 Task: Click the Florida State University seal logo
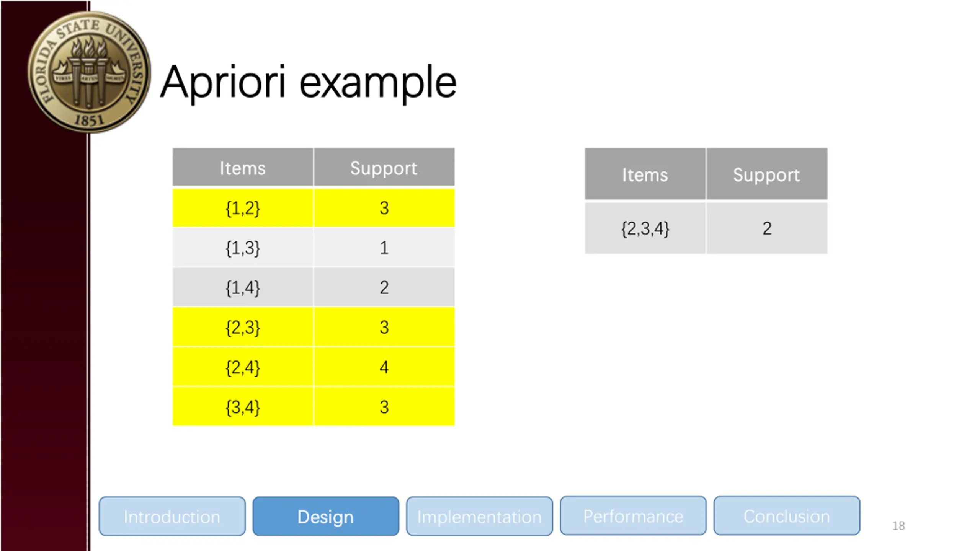(x=89, y=73)
